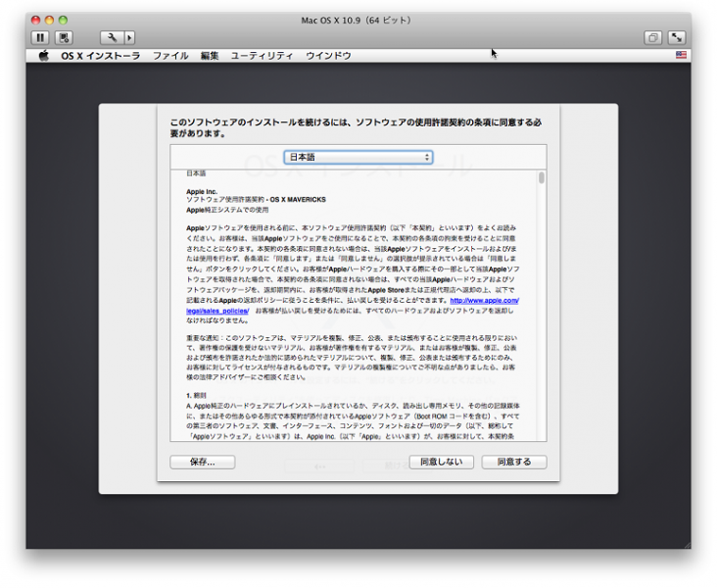This screenshot has height=588, width=717.
Task: Click the 同意しない button
Action: [441, 462]
